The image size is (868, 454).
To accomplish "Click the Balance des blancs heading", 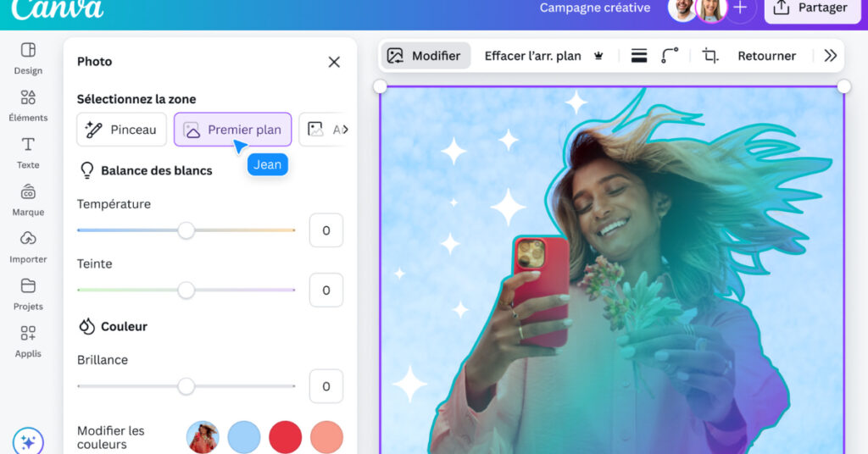I will 157,170.
